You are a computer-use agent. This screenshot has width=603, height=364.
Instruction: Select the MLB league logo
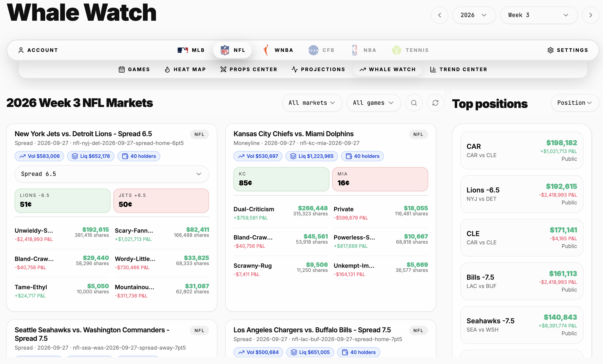(x=182, y=50)
